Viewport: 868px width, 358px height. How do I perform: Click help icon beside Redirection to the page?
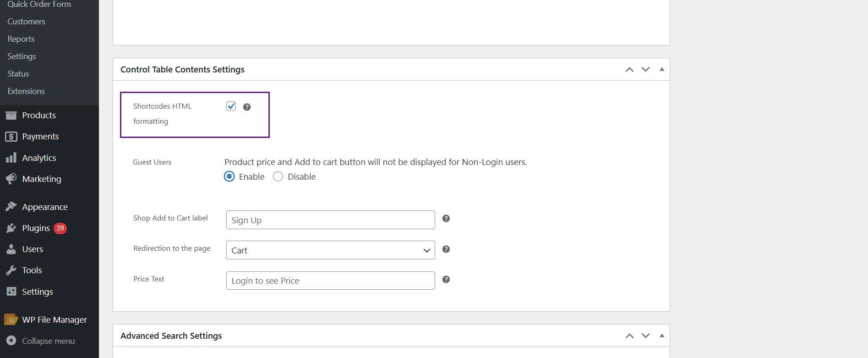point(446,249)
